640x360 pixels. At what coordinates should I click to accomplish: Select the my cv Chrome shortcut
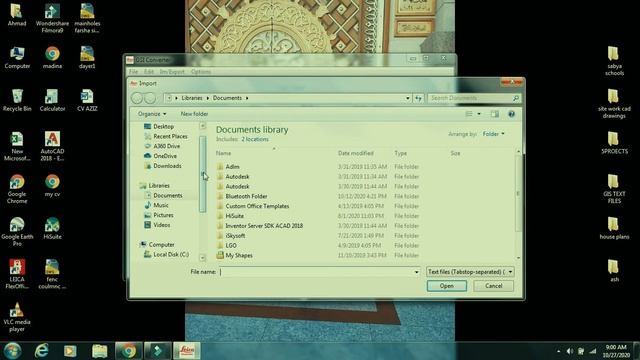(52, 186)
